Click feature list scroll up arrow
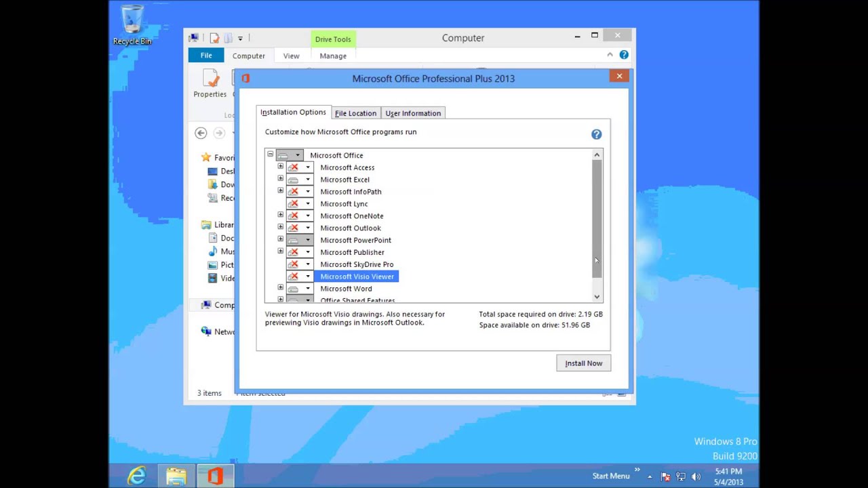The width and height of the screenshot is (868, 488). click(x=597, y=155)
